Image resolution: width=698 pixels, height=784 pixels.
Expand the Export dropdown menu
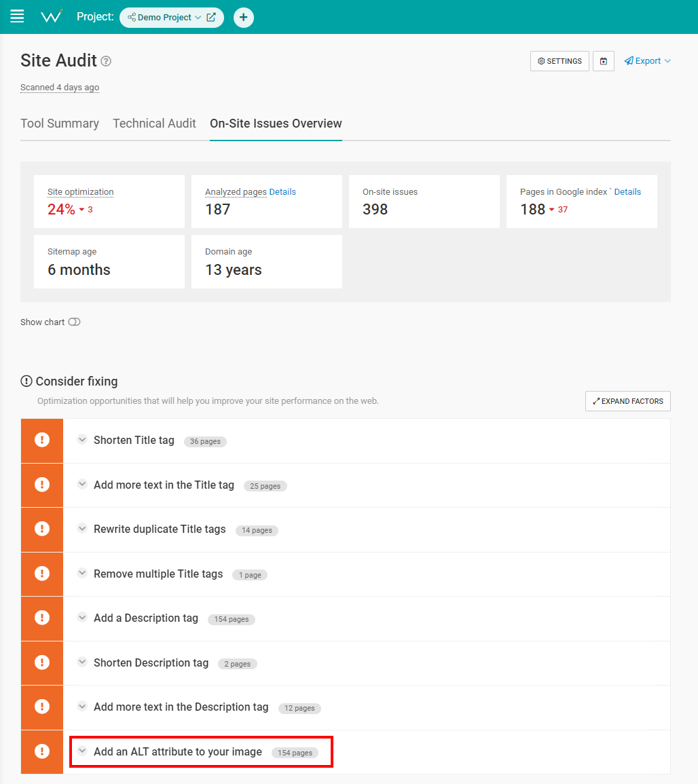pos(648,61)
